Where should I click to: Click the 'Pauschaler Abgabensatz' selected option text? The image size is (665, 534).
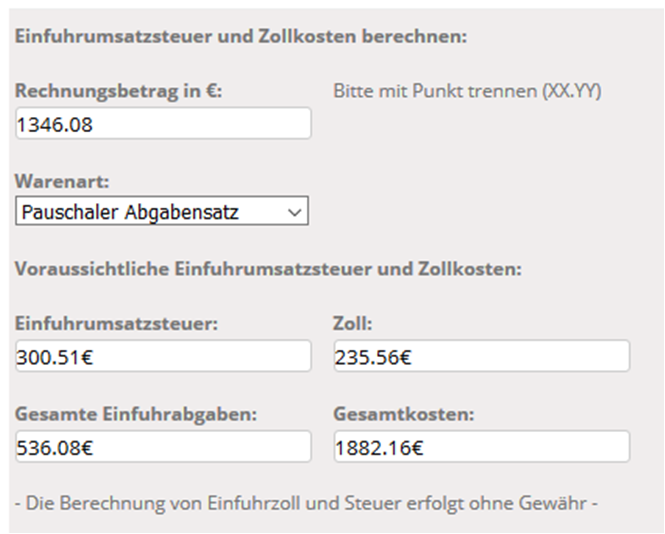[130, 212]
